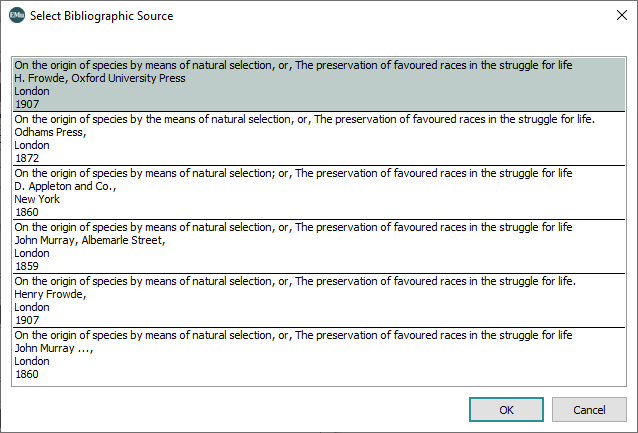The width and height of the screenshot is (638, 433).
Task: Select the Odhams Press publisher line
Action: (50, 132)
